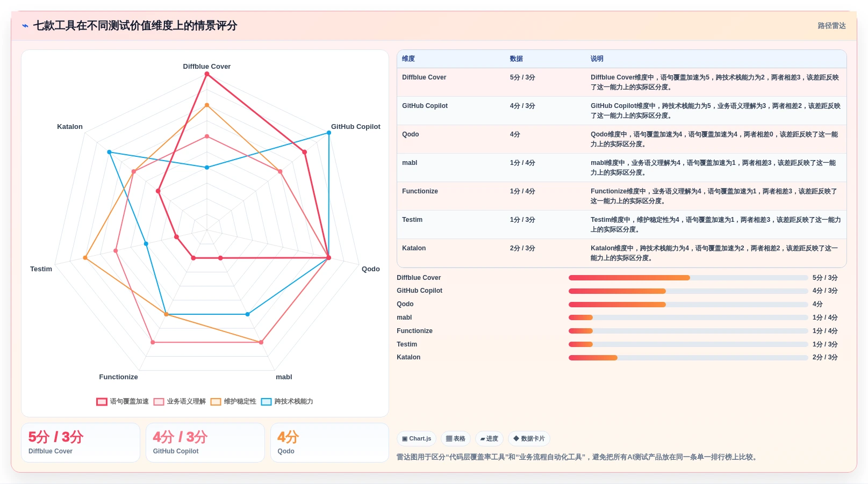This screenshot has height=484, width=868.
Task: Click the Testim description cell in table
Action: coord(716,225)
